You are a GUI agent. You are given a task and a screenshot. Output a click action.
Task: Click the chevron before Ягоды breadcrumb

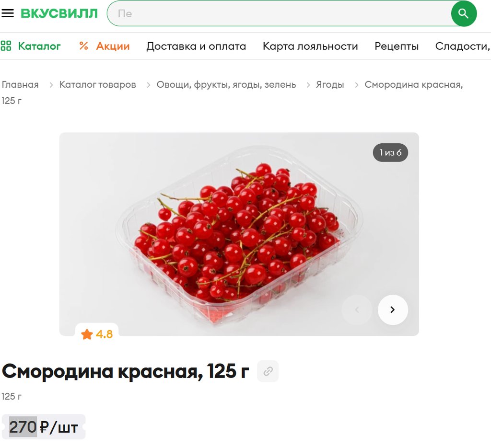pyautogui.click(x=308, y=85)
